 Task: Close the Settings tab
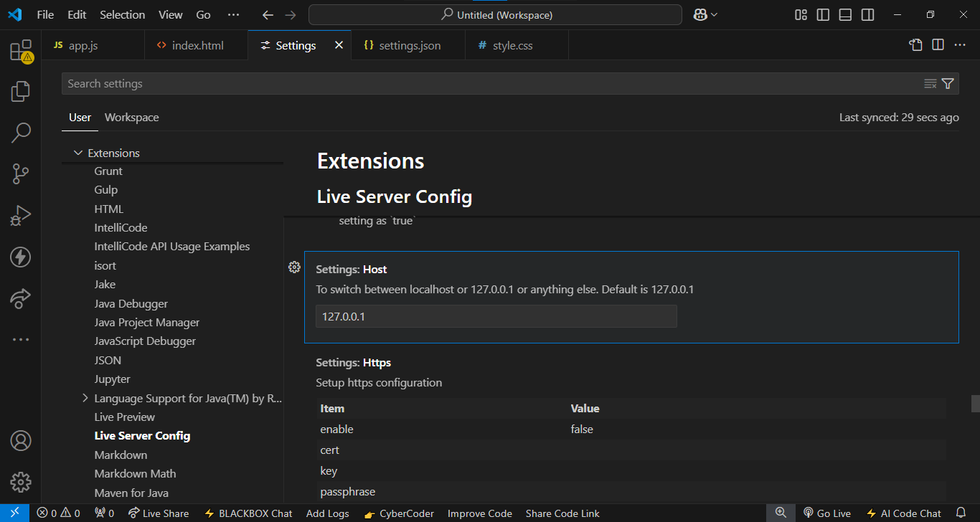tap(339, 45)
